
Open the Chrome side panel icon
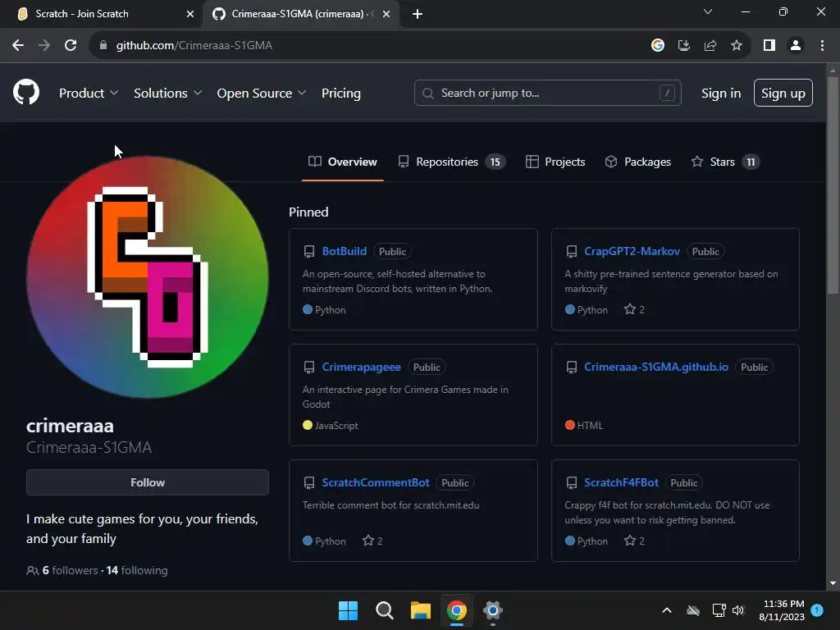point(769,45)
